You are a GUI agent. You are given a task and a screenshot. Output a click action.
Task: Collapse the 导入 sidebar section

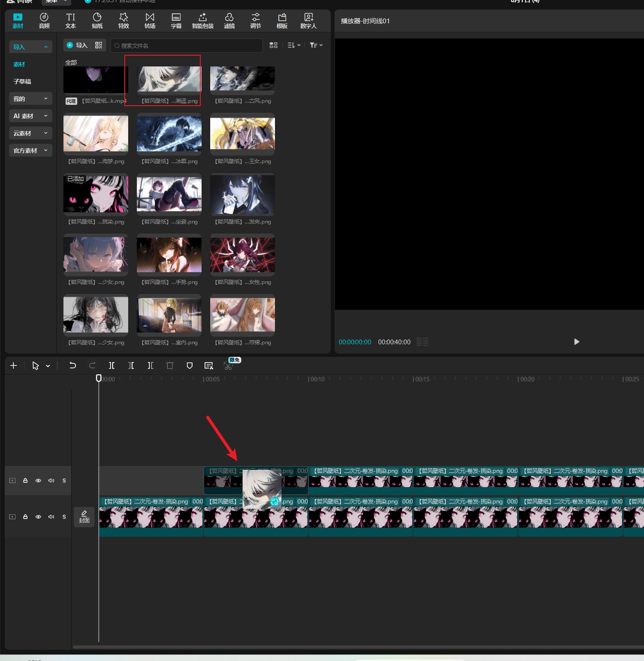tap(31, 47)
